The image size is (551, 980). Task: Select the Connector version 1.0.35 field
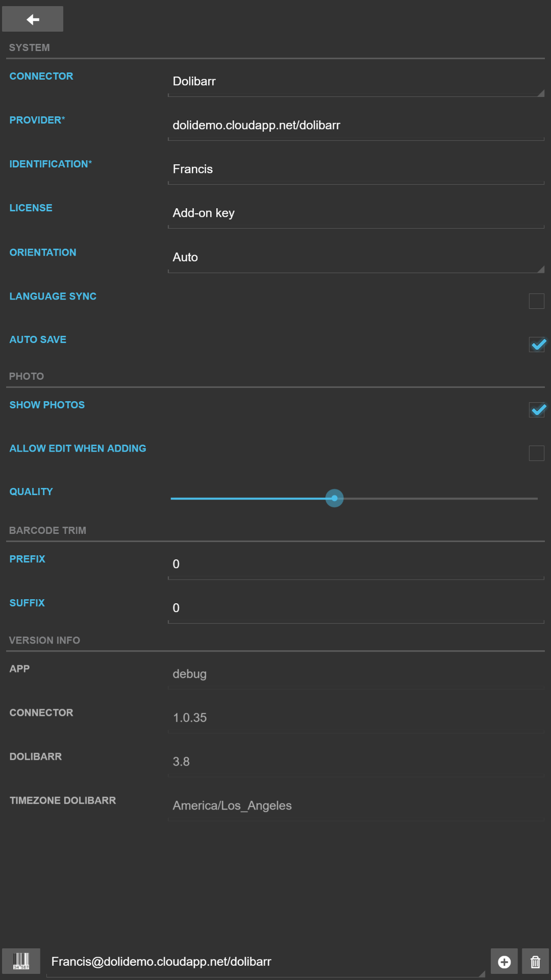tap(356, 718)
